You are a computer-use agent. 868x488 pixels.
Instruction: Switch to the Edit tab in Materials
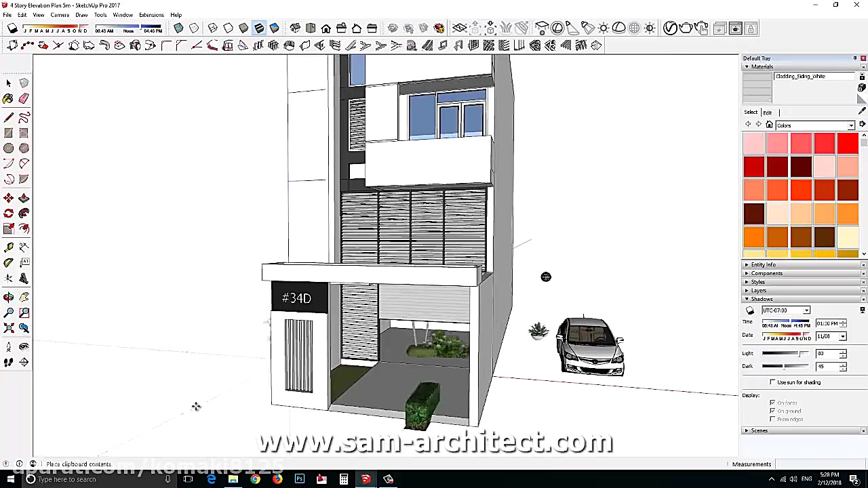coord(767,113)
